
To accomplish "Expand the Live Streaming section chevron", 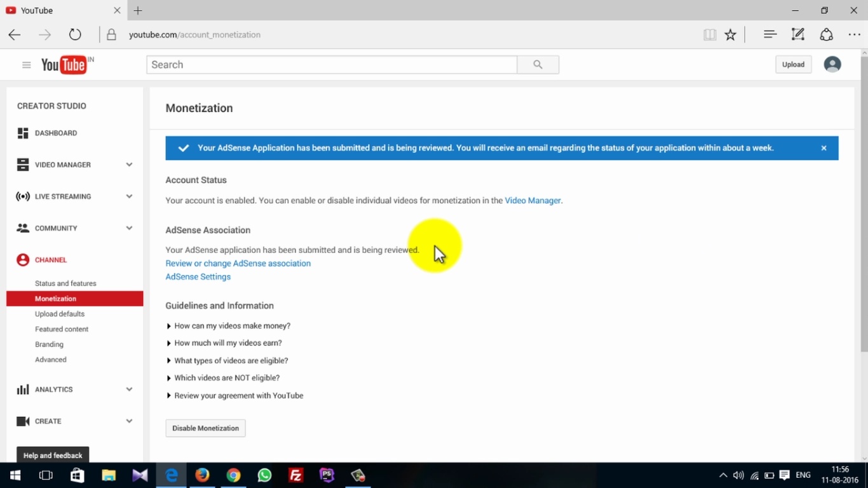I will 129,196.
